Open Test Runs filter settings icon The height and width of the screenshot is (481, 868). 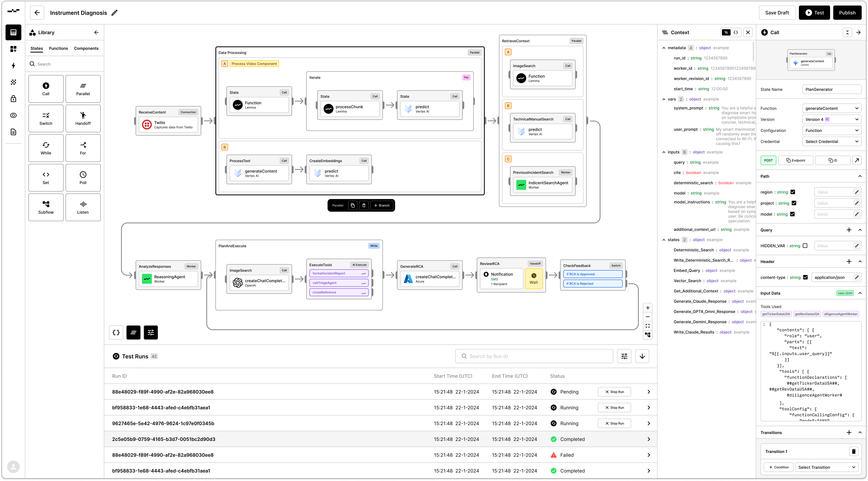[624, 356]
